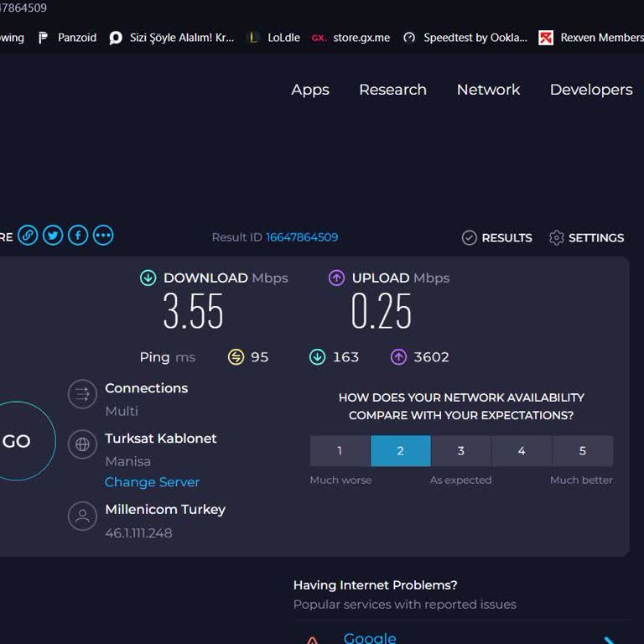644x644 pixels.
Task: Open the store.gx.me bookmark
Action: point(351,38)
